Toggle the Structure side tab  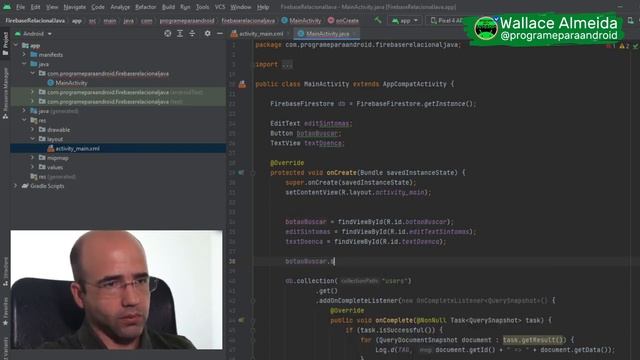pyautogui.click(x=5, y=271)
